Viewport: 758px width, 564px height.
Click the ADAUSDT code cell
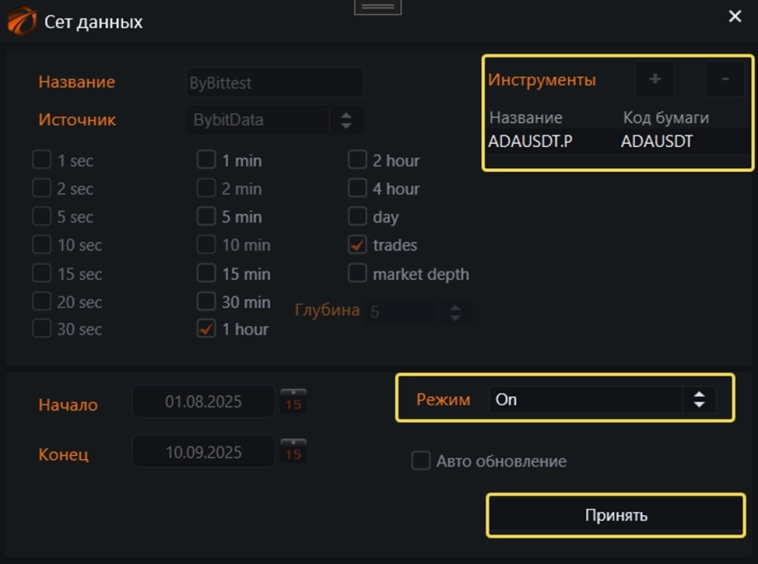[x=656, y=141]
